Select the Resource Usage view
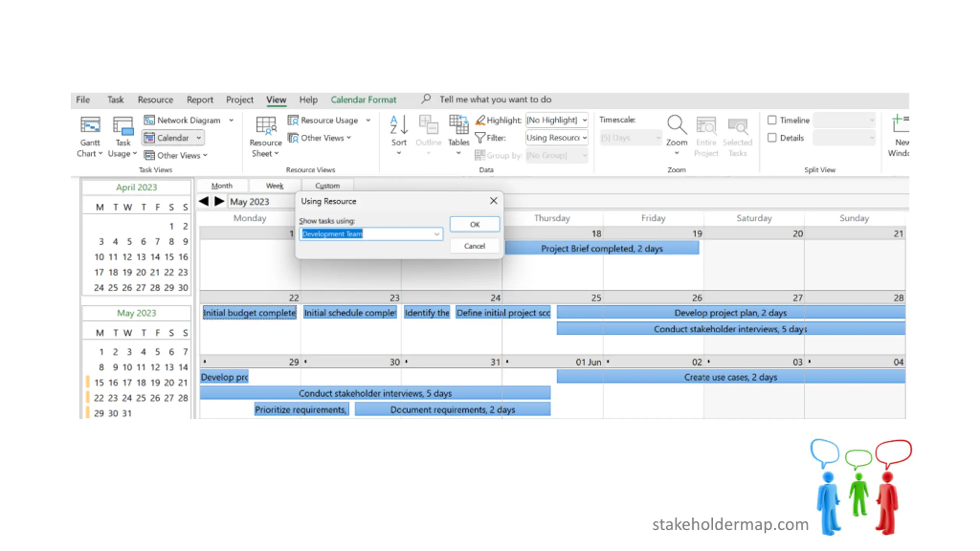980x551 pixels. tap(323, 120)
